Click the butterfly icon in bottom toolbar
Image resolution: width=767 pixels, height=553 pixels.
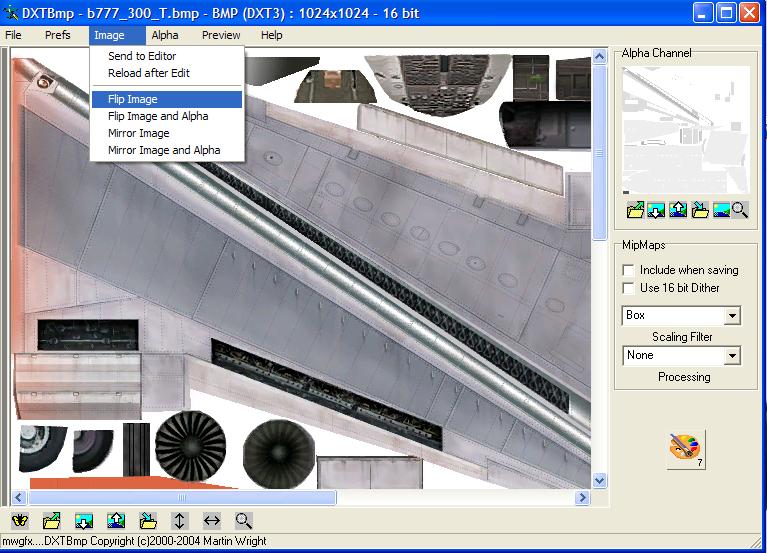pos(20,521)
